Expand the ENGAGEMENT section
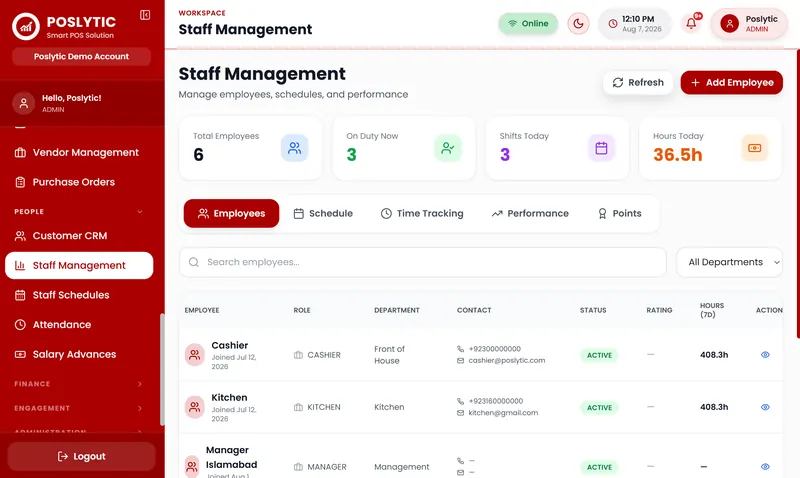Viewport: 800px width, 478px height. [x=79, y=408]
